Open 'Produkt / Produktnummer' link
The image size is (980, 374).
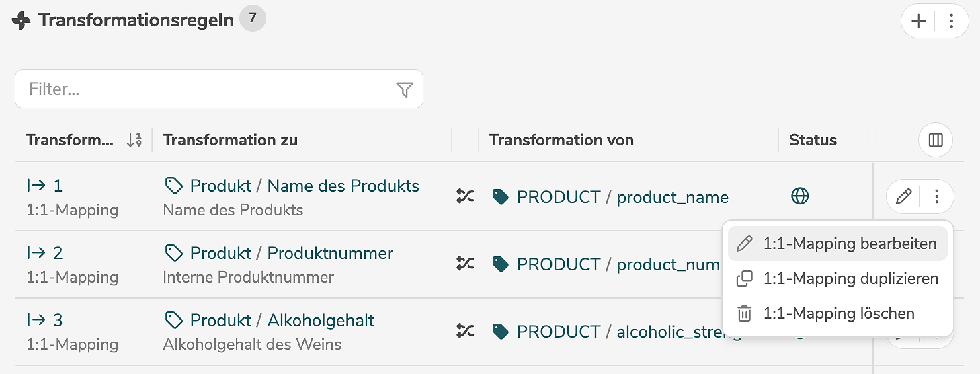[291, 253]
